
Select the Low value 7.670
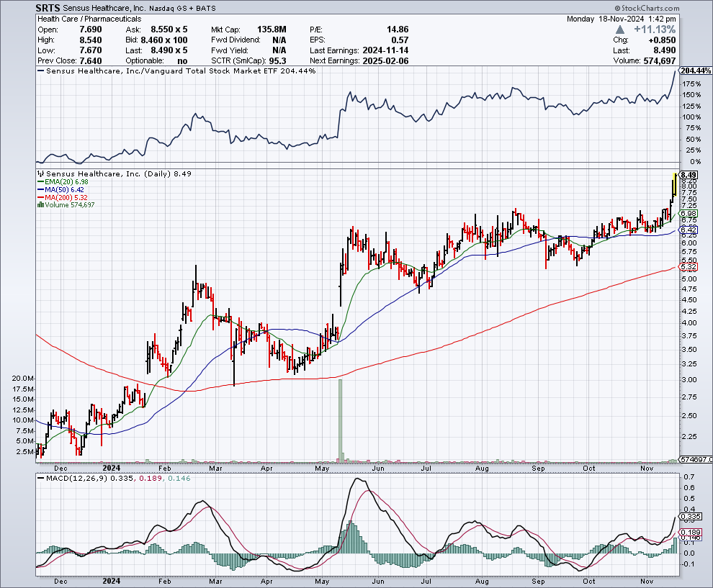[x=91, y=50]
